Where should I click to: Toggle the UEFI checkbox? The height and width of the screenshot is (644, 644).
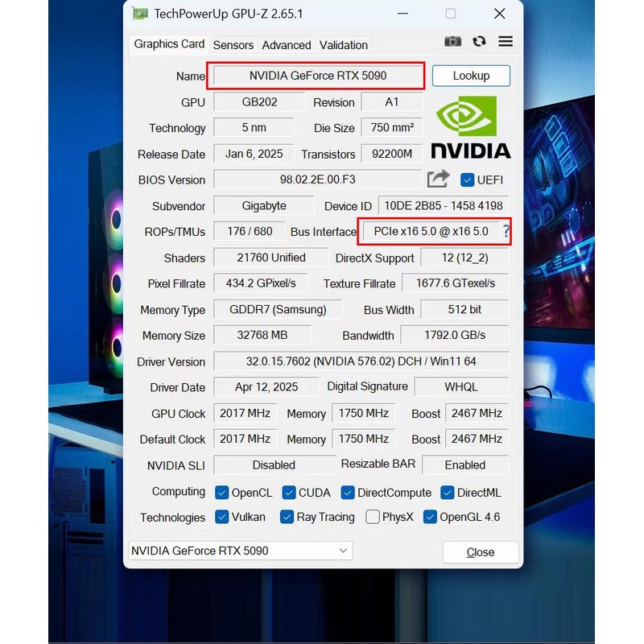tap(467, 180)
